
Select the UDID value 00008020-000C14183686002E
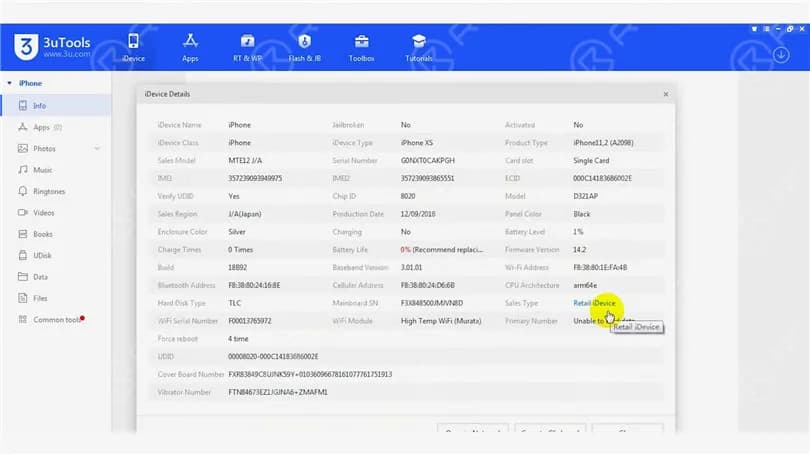pyautogui.click(x=273, y=356)
